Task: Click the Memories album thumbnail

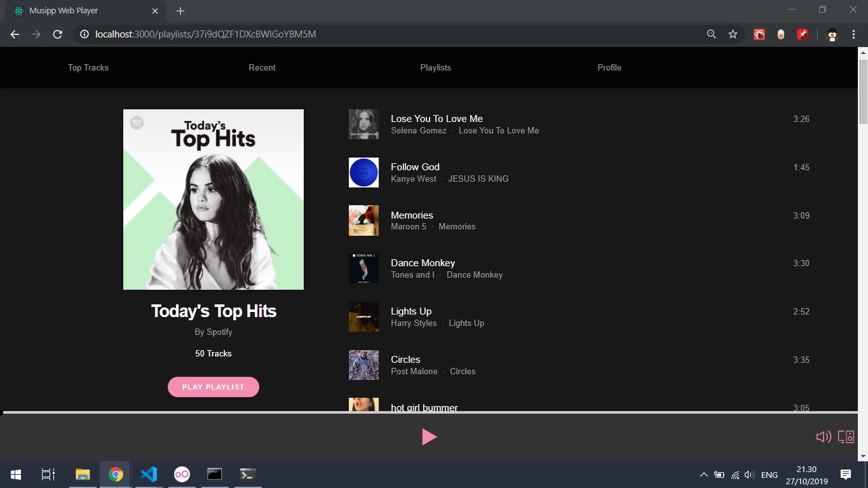Action: (x=363, y=220)
